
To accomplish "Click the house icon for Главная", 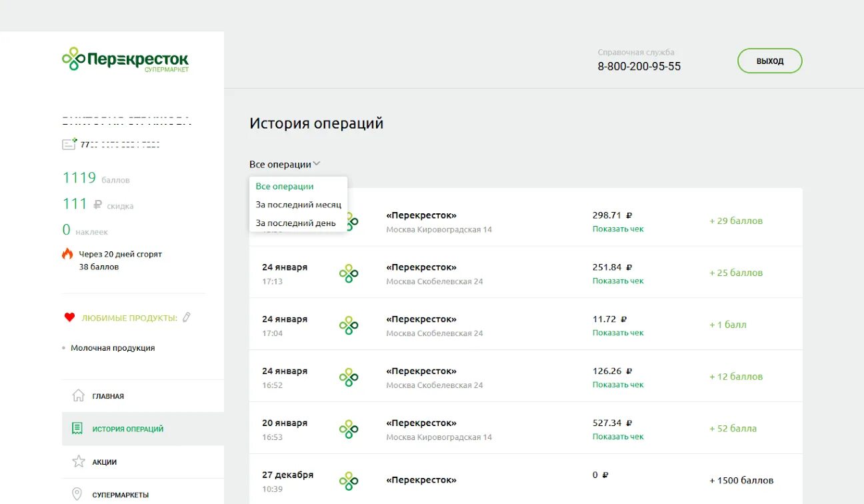I will (78, 395).
